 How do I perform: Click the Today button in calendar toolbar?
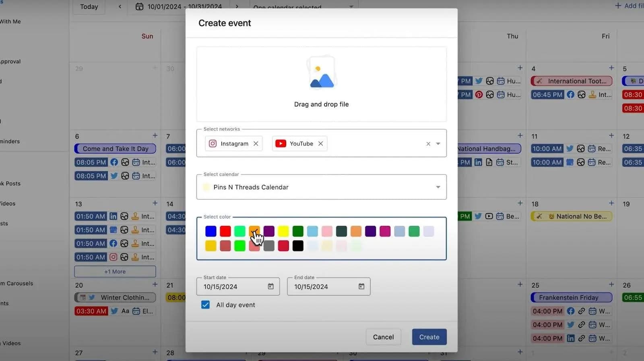tap(89, 7)
